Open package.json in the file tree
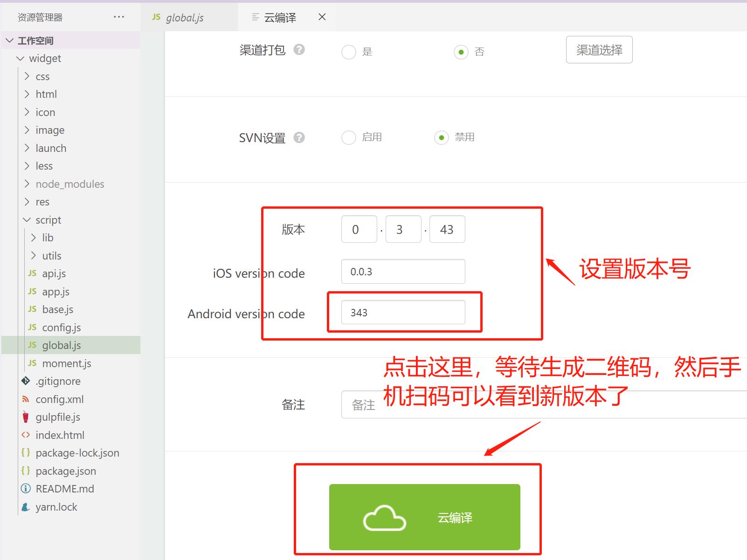The height and width of the screenshot is (560, 747). (71, 471)
